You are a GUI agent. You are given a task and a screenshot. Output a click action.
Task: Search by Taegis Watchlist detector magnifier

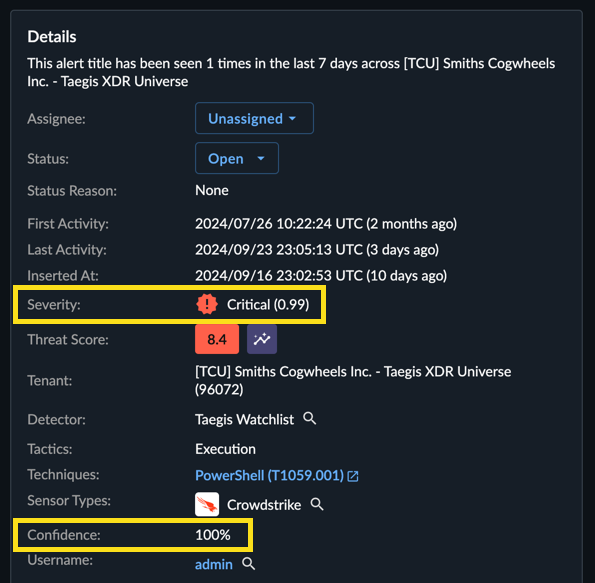[x=310, y=419]
